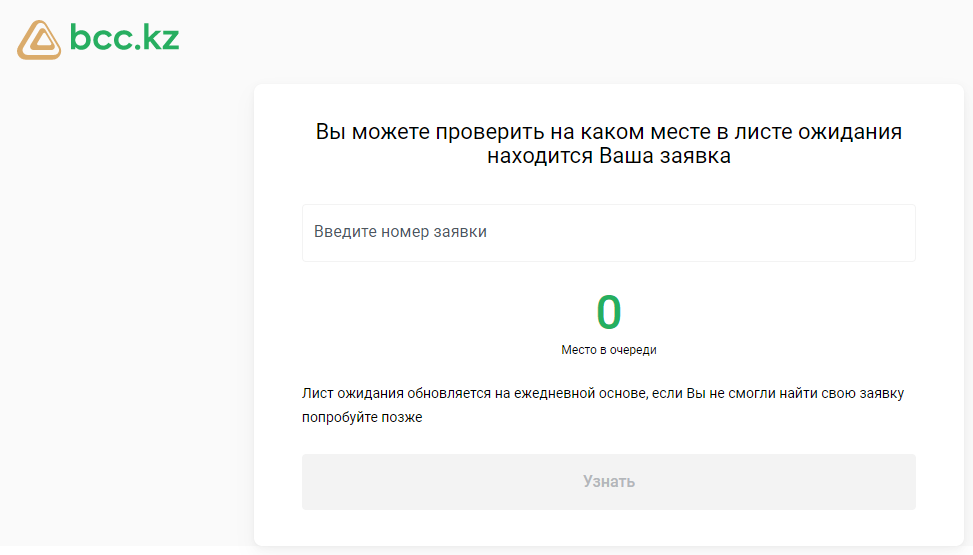Click the golden triangle BCC logo icon

click(39, 40)
